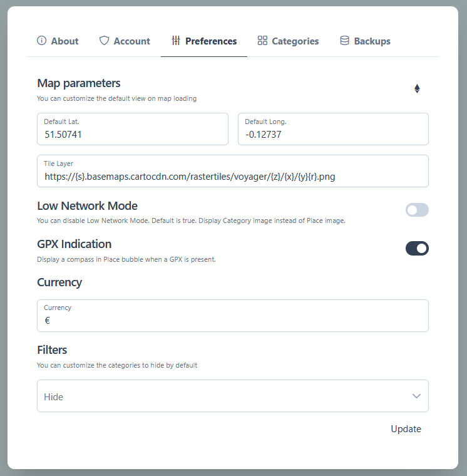Disable the GPX Indication switch
467x476 pixels.
pos(417,249)
